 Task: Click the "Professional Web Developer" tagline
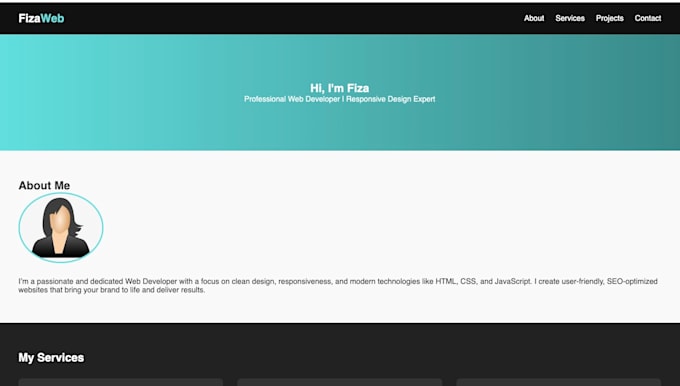(340, 99)
